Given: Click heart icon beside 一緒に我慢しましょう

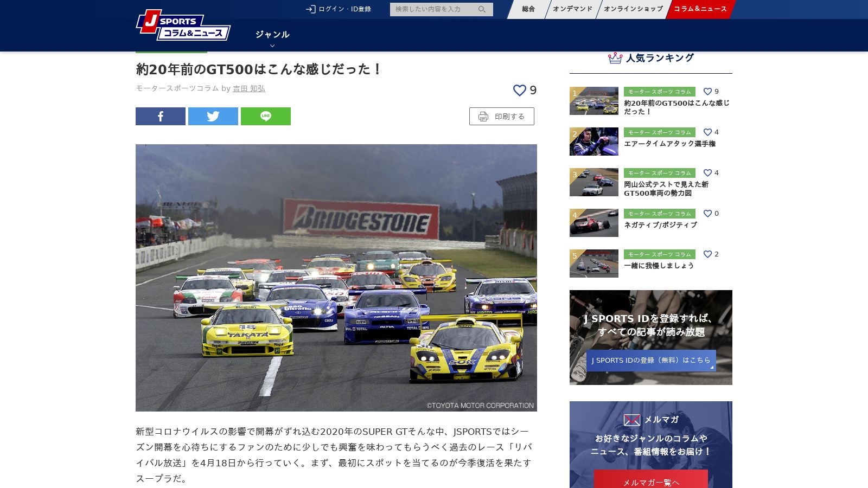Looking at the screenshot, I should (x=707, y=254).
